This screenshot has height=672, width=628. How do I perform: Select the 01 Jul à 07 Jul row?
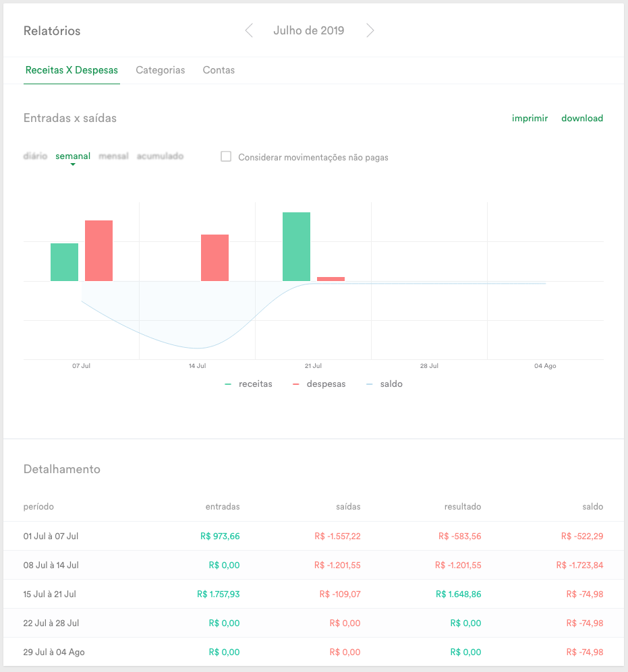314,536
